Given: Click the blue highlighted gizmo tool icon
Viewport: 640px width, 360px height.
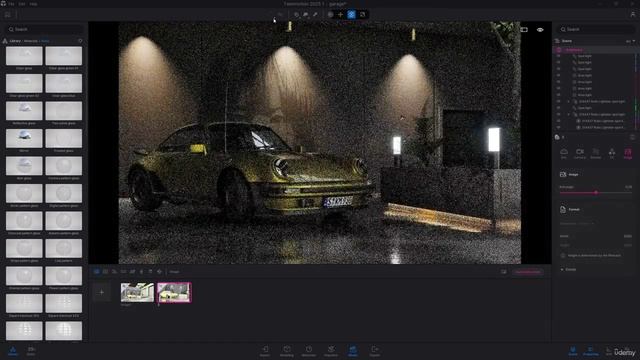Looking at the screenshot, I should point(351,15).
